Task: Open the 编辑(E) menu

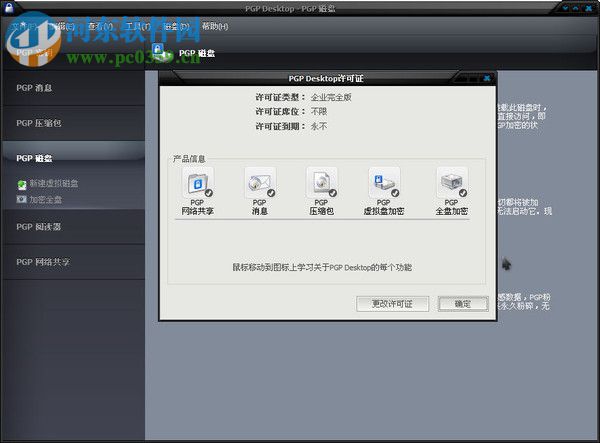Action: 61,26
